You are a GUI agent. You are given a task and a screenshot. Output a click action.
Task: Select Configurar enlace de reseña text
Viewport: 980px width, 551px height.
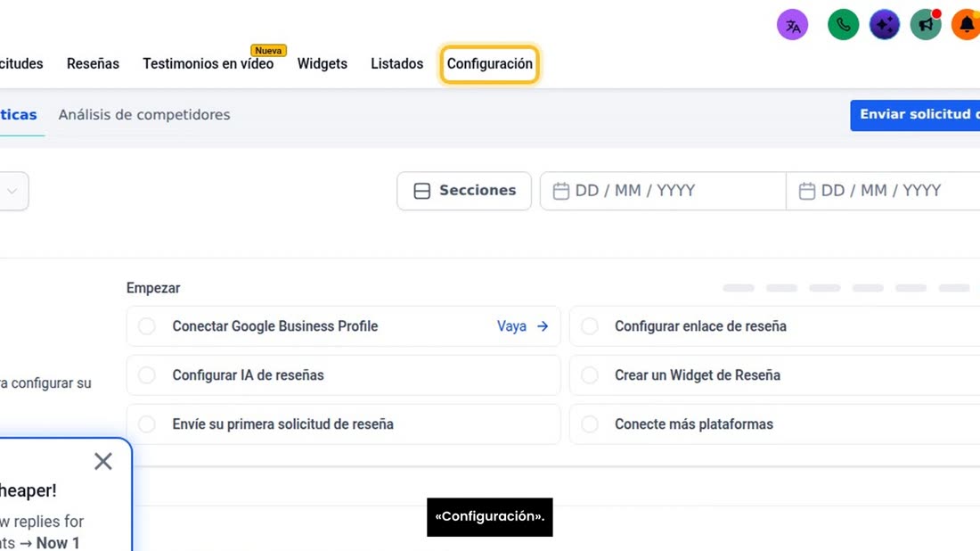[x=700, y=325]
